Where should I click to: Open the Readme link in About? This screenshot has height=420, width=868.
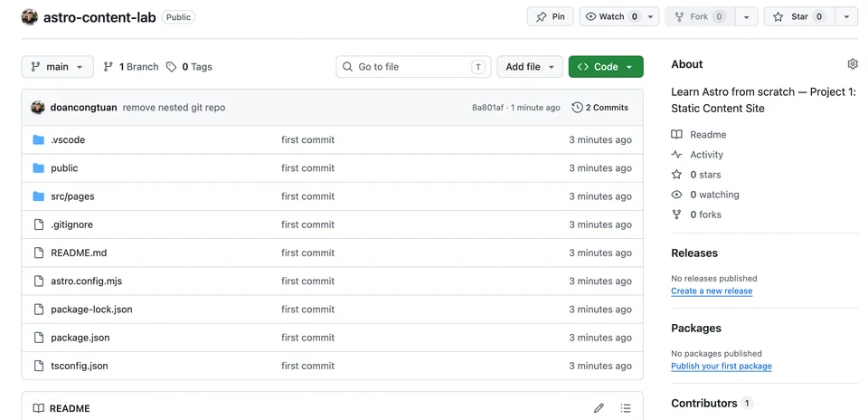point(708,135)
